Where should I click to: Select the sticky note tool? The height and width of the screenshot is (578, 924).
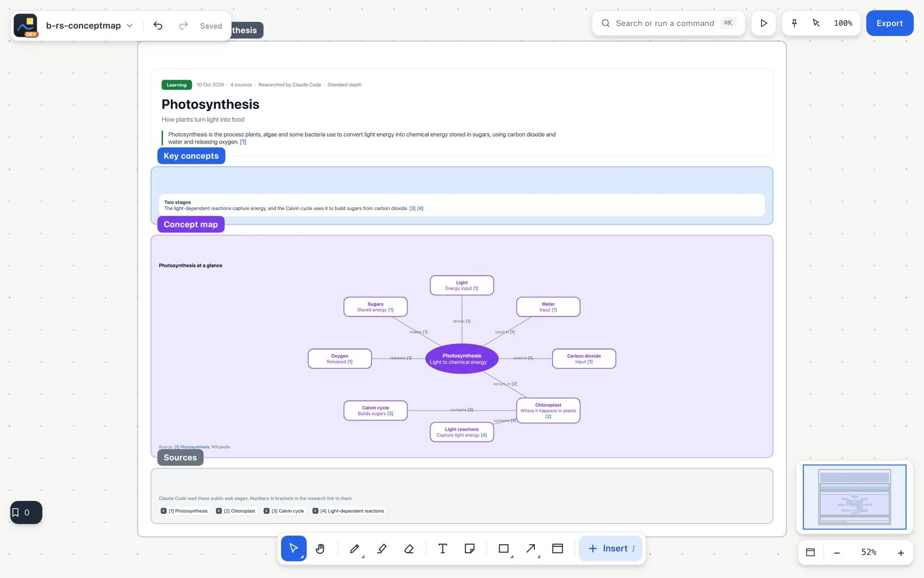[470, 548]
